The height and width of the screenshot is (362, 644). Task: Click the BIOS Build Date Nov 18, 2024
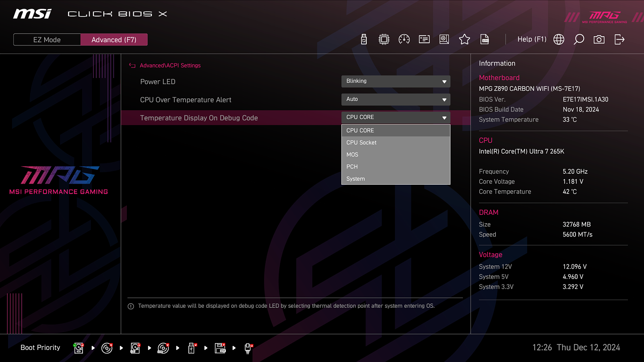click(x=581, y=109)
